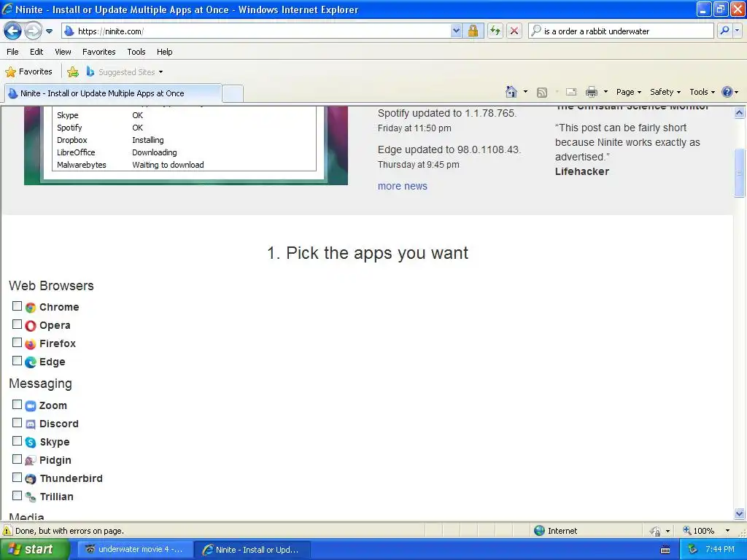Image resolution: width=747 pixels, height=560 pixels.
Task: Click the Pidgin app icon
Action: (31, 461)
